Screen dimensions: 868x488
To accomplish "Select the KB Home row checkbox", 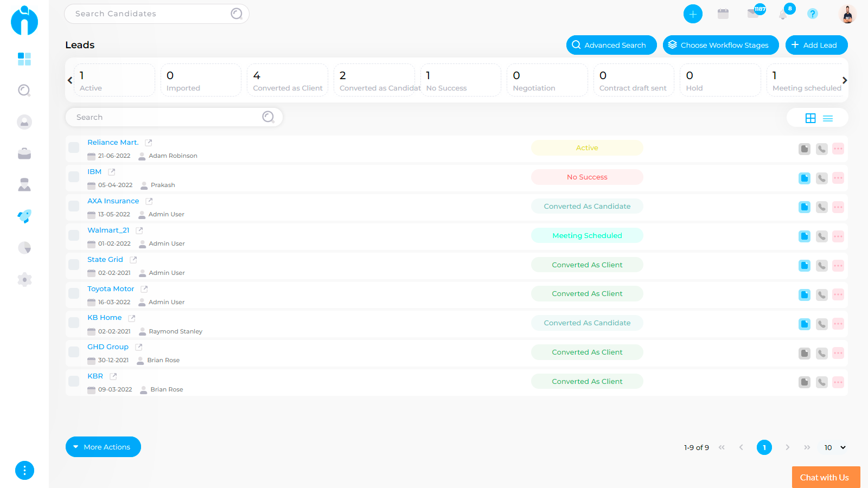I will (x=74, y=323).
